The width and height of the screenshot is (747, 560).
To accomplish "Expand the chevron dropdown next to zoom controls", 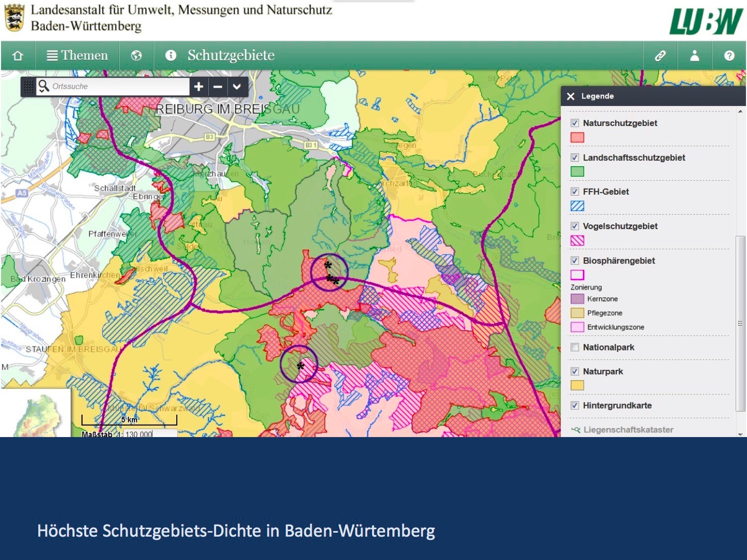I will click(x=237, y=87).
